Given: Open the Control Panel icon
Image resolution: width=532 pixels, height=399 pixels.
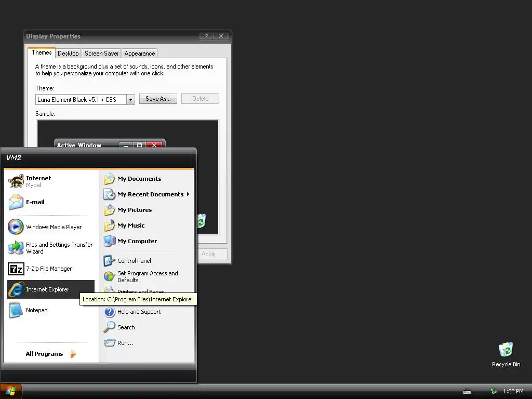Looking at the screenshot, I should (109, 261).
